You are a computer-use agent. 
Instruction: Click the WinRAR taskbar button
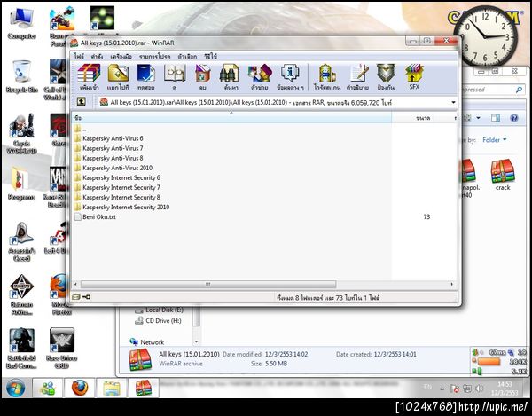144,388
